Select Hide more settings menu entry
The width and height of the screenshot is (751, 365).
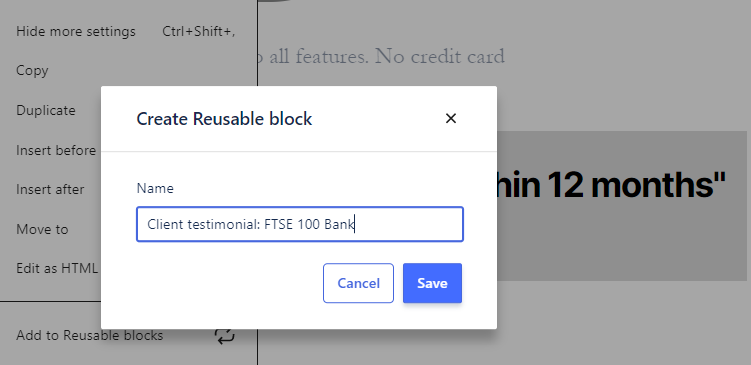76,32
